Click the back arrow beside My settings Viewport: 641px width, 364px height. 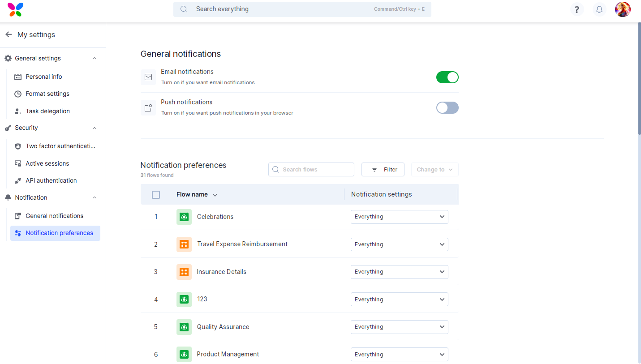click(9, 34)
